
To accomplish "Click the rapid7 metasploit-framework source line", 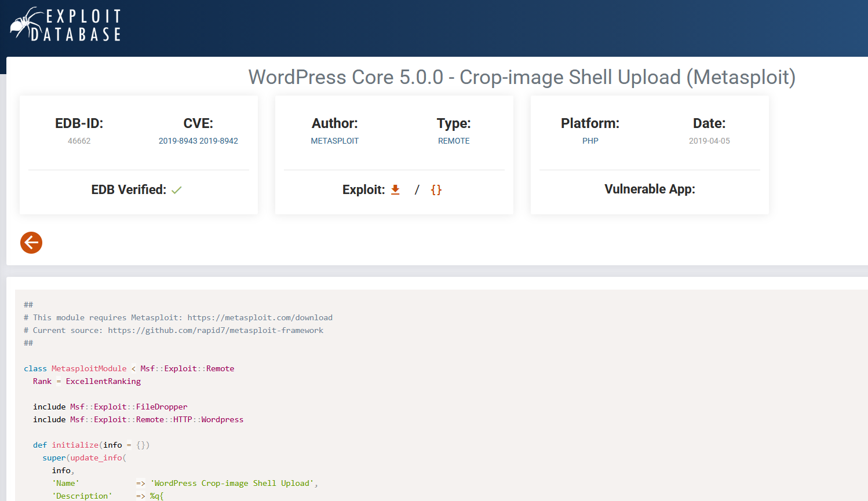I will click(174, 330).
